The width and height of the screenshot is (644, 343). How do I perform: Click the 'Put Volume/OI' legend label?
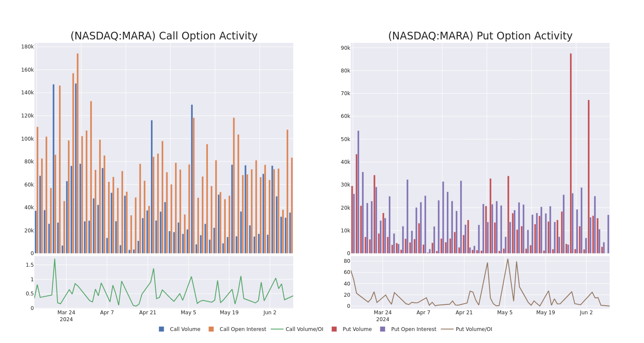point(474,329)
